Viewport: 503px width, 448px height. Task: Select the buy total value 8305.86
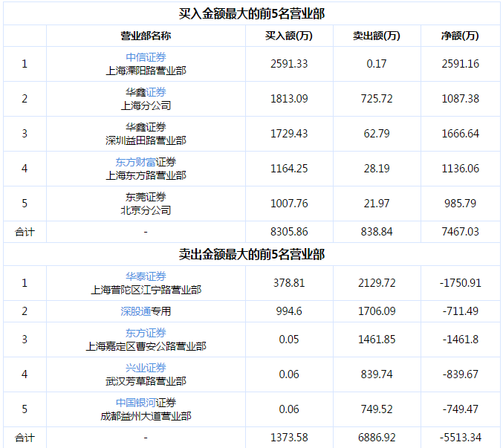coord(289,232)
